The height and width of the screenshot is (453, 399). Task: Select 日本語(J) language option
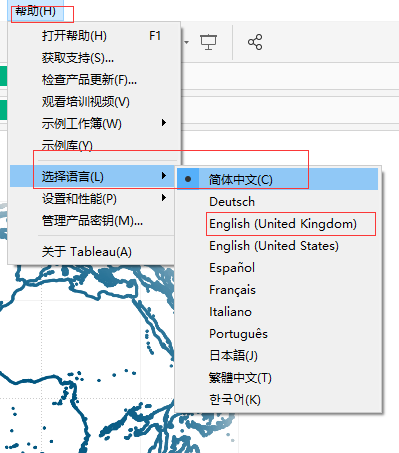[278, 356]
